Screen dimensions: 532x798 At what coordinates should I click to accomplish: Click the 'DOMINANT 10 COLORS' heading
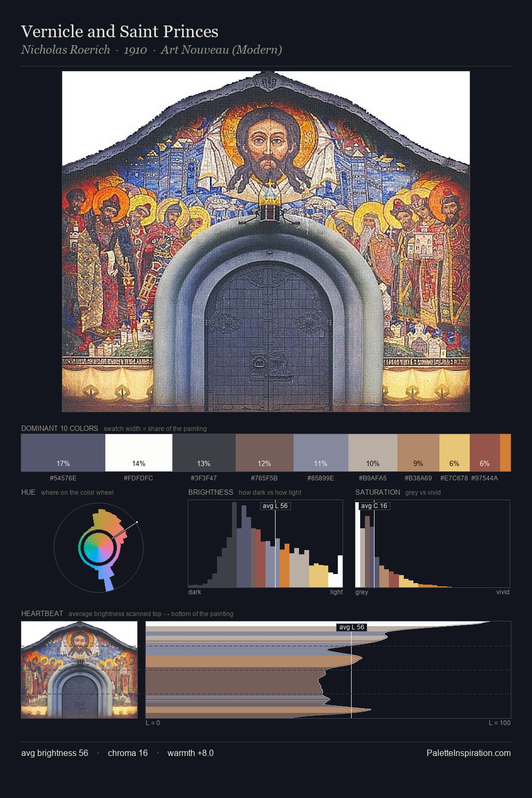tap(60, 428)
